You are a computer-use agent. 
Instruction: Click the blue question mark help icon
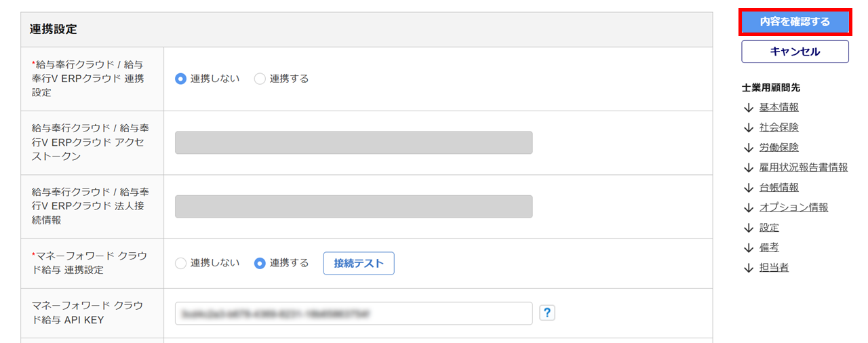coord(547,312)
